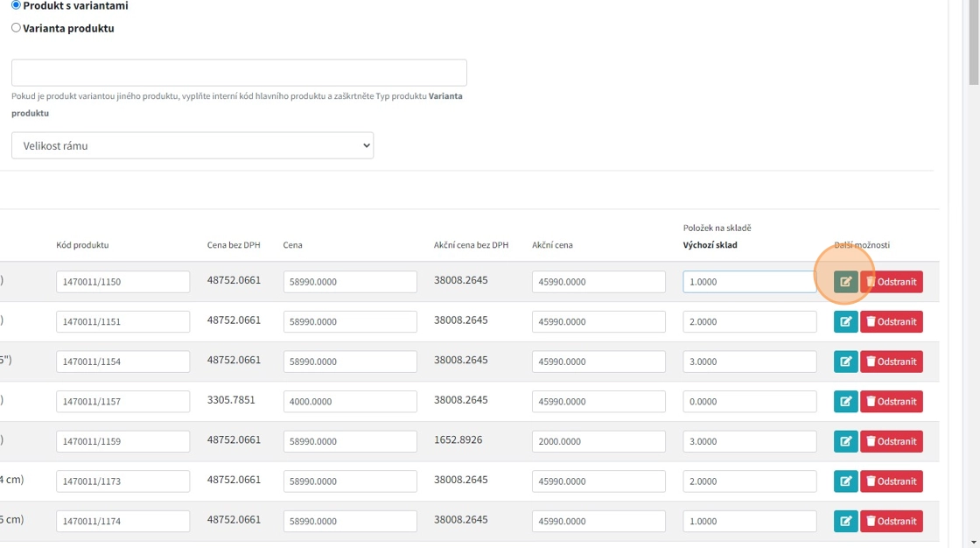Image resolution: width=980 pixels, height=548 pixels.
Task: Open edit icon for product 1470011/1154
Action: pos(845,362)
